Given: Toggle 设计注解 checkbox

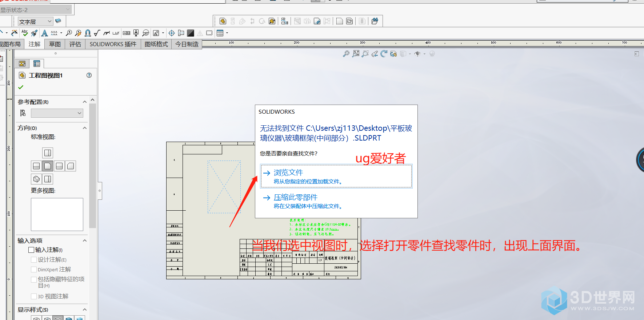Looking at the screenshot, I should point(34,260).
